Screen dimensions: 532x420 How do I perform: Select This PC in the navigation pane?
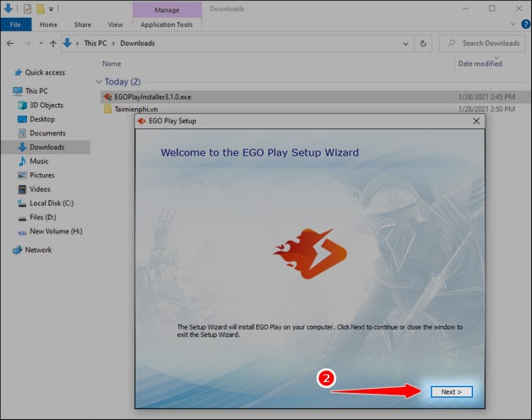[x=36, y=90]
